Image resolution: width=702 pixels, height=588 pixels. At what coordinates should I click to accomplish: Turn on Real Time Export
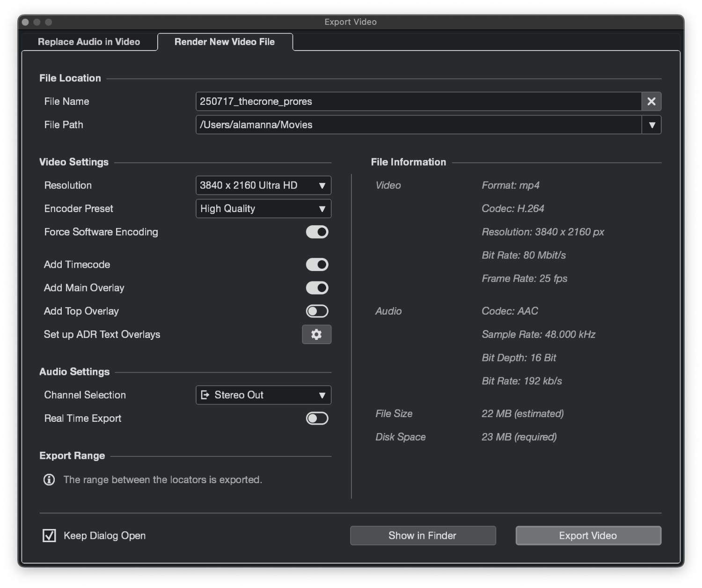[x=317, y=419]
